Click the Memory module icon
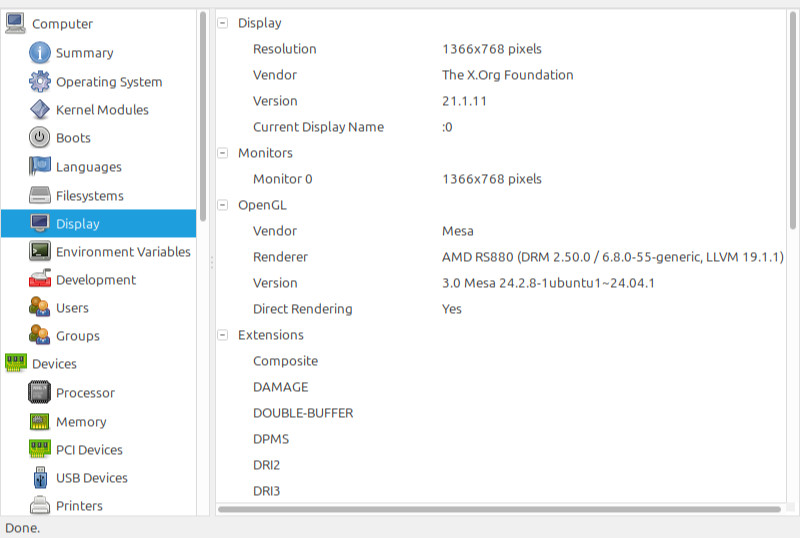Viewport: 800px width, 538px height. [40, 422]
